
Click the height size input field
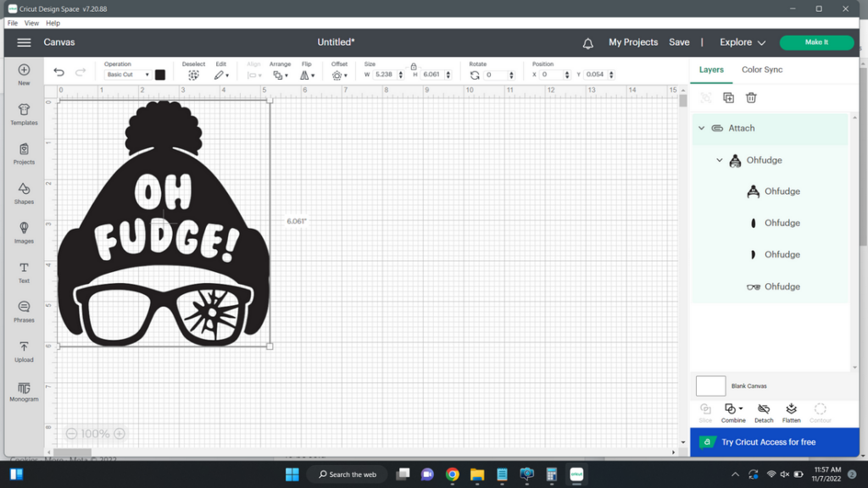pos(431,75)
